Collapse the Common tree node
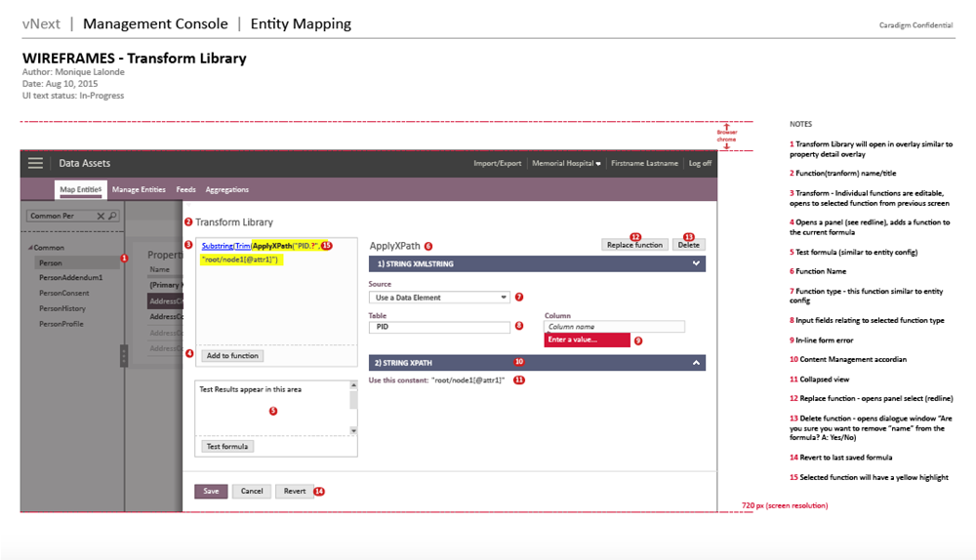This screenshot has height=560, width=976. [x=30, y=248]
